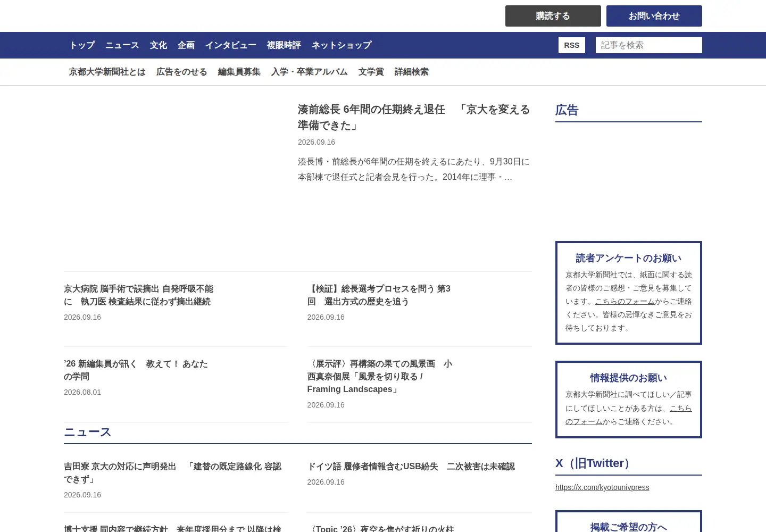The image size is (766, 532).
Task: Open the 京都大学新聞社とは link
Action: (107, 72)
